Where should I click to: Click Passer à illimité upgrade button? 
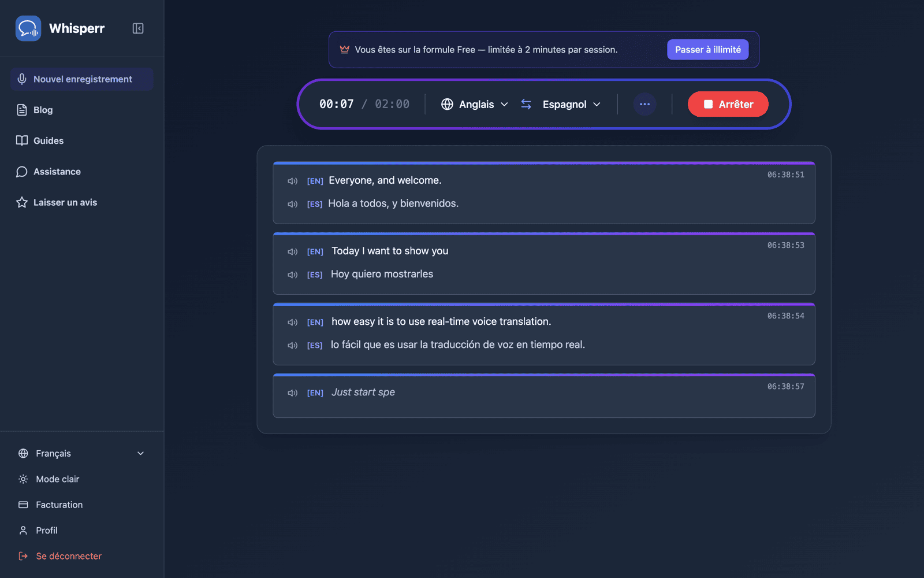click(x=708, y=50)
